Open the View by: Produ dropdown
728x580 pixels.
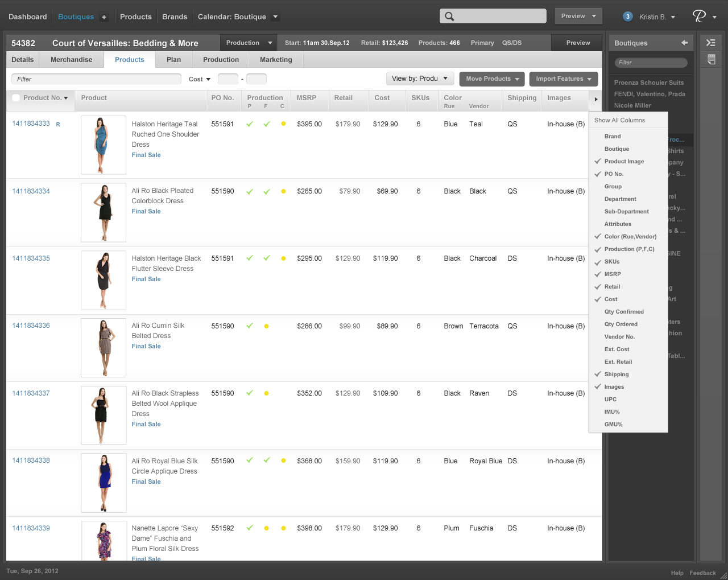point(420,79)
